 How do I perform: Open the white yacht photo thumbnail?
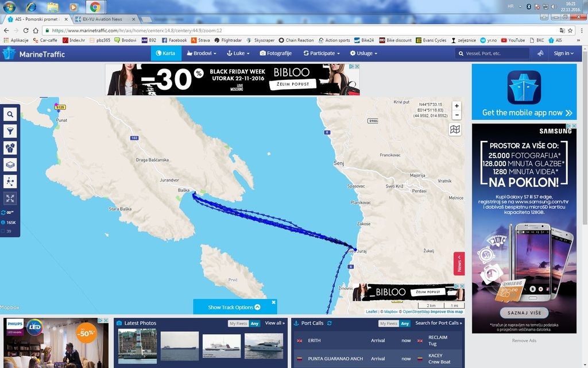click(x=264, y=345)
